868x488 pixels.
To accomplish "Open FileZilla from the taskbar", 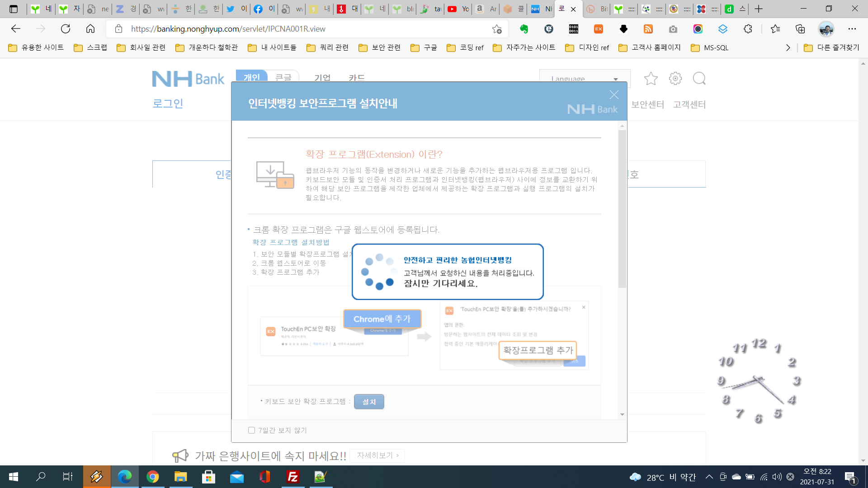I will [293, 477].
